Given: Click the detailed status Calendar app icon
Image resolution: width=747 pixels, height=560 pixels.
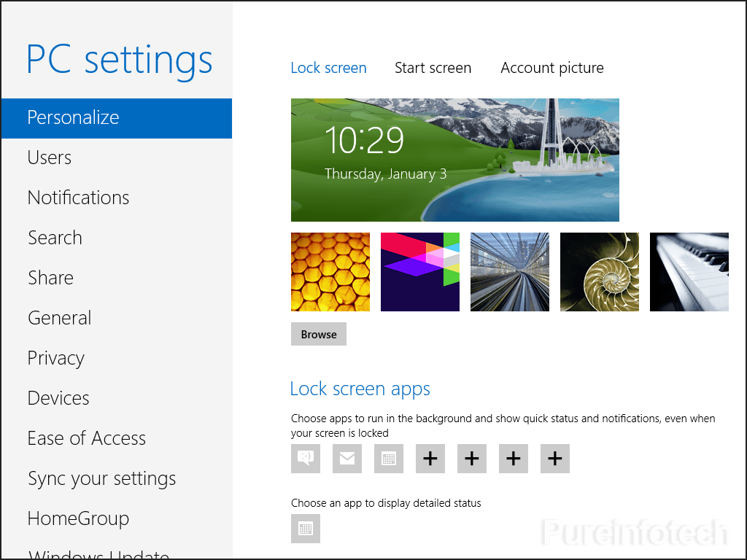Looking at the screenshot, I should coord(305,529).
